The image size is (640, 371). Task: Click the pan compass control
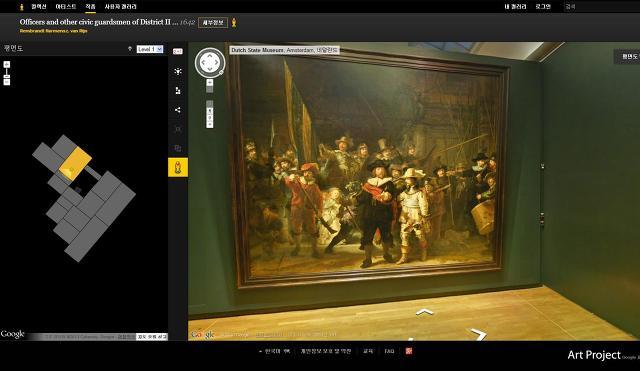(210, 62)
